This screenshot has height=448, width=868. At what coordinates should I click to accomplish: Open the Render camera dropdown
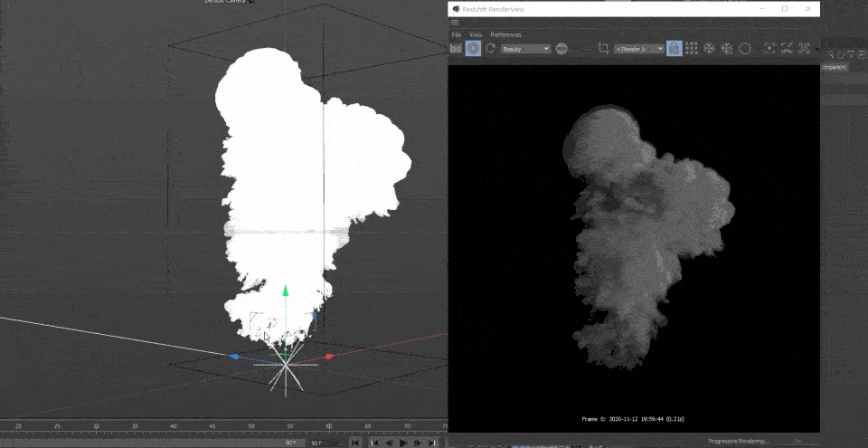pyautogui.click(x=638, y=48)
